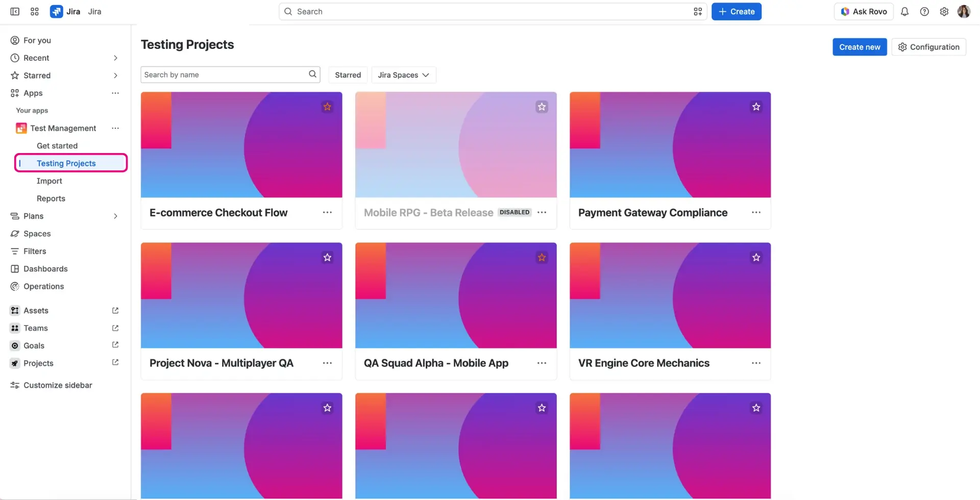Click the Dashboards icon in sidebar

point(15,269)
